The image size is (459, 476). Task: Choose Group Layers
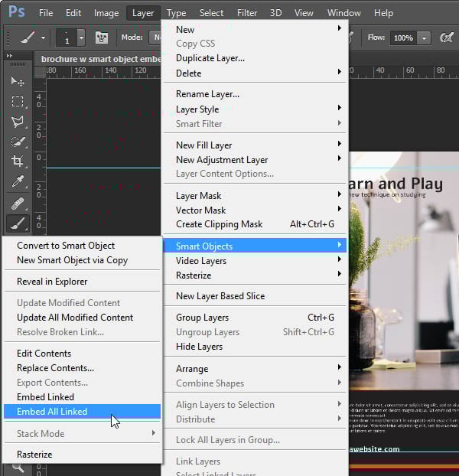[255, 318]
